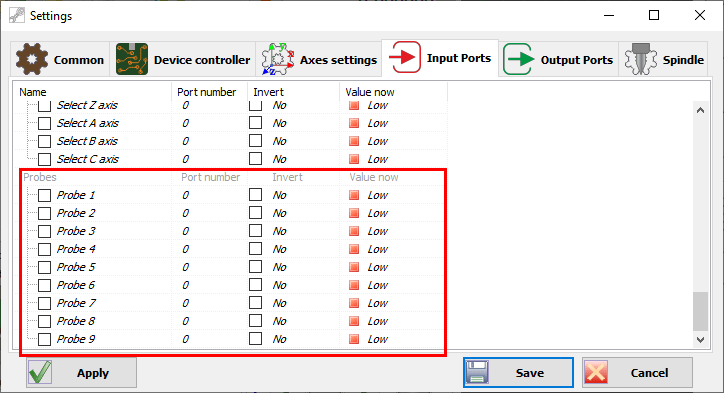Tick the Probe 3 enable checkbox
This screenshot has width=724, height=393.
coord(44,231)
